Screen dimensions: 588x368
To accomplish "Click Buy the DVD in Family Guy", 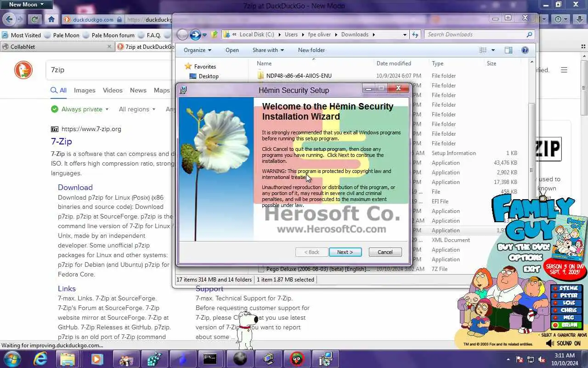I will point(524,247).
